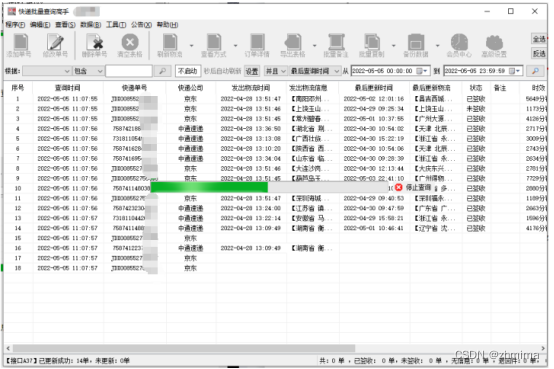The height and width of the screenshot is (369, 554).
Task: Click the 批量复制 toolbar icon
Action: point(372,43)
